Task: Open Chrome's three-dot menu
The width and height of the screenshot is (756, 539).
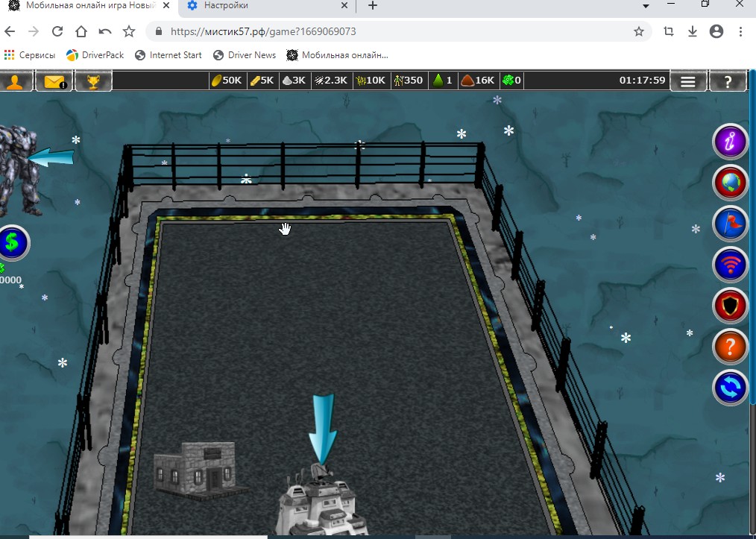Action: click(740, 31)
